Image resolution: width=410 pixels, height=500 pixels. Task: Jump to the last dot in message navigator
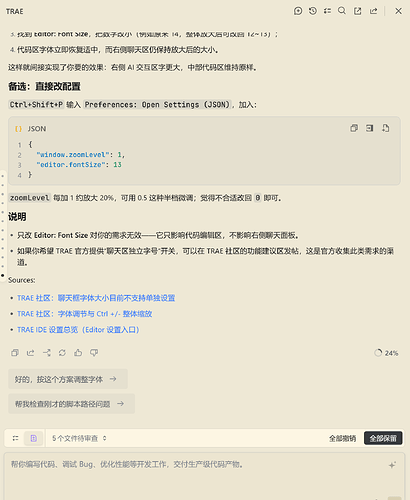click(x=3, y=275)
